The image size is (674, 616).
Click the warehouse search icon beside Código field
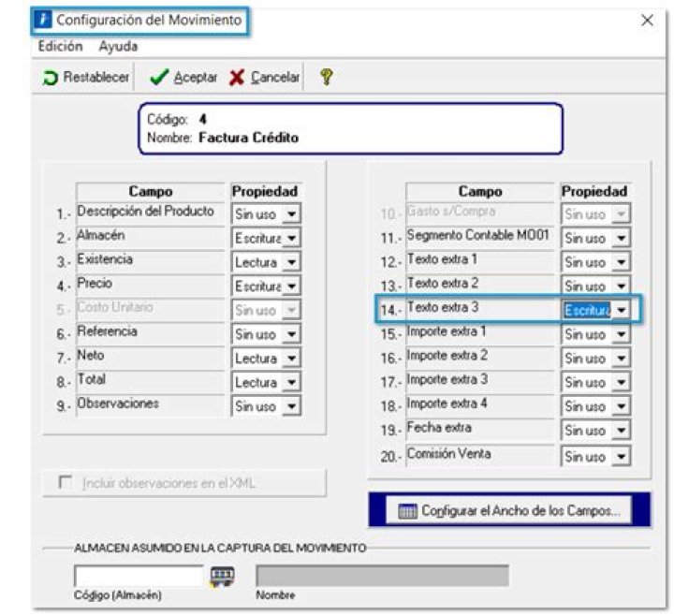[x=222, y=575]
